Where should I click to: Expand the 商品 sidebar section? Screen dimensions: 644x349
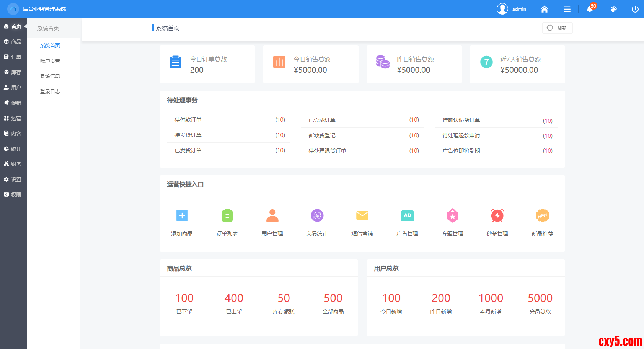click(x=13, y=42)
